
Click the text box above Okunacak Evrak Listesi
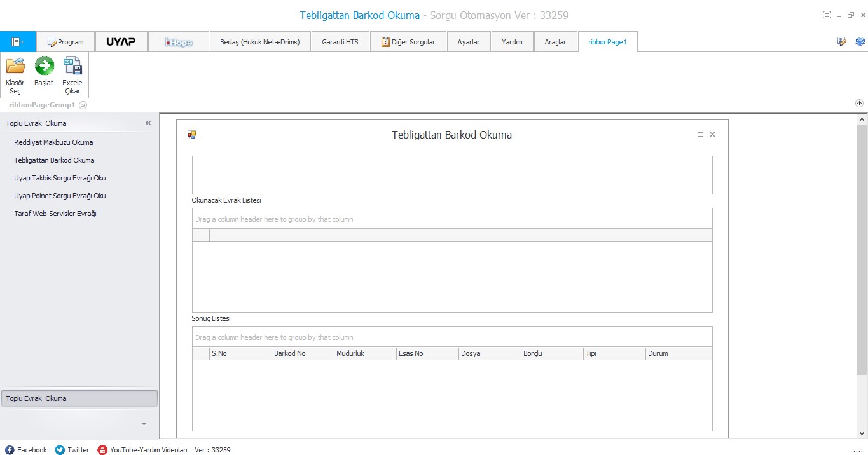pos(452,175)
